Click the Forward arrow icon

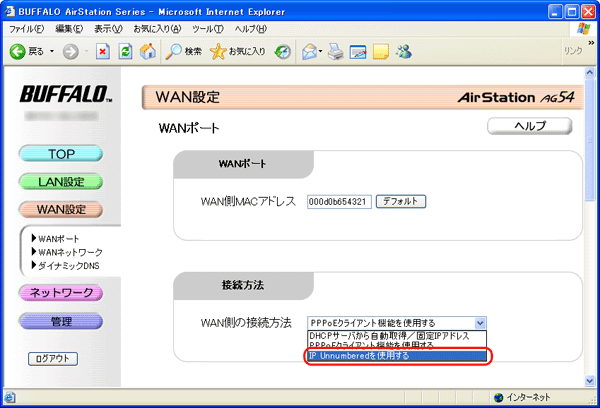(x=70, y=51)
